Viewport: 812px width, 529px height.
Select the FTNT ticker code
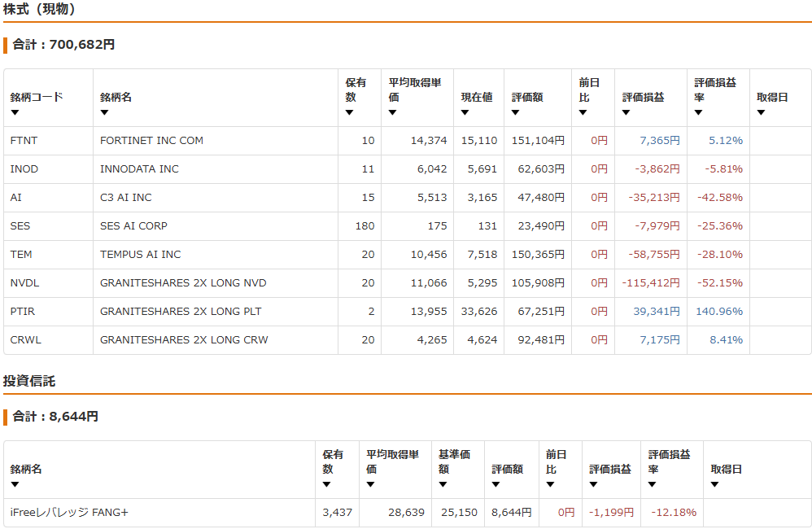coord(24,141)
